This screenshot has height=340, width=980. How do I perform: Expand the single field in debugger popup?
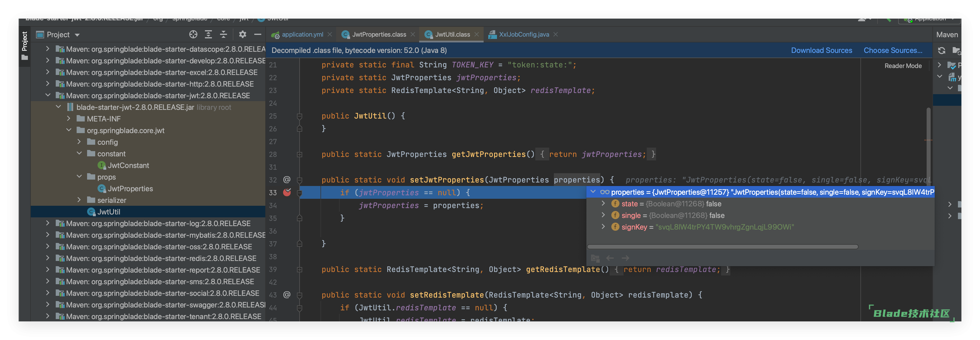coord(604,215)
